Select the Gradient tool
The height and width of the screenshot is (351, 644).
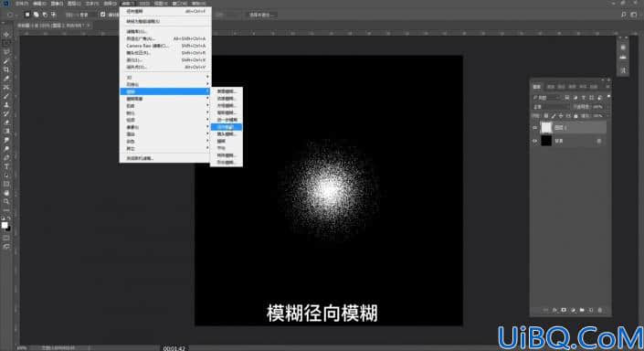6,132
